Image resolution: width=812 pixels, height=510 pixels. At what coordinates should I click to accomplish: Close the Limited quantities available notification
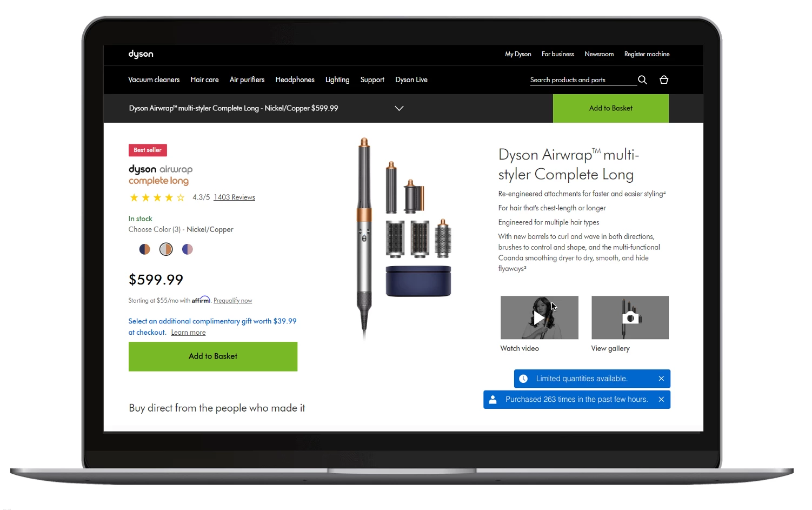(661, 379)
